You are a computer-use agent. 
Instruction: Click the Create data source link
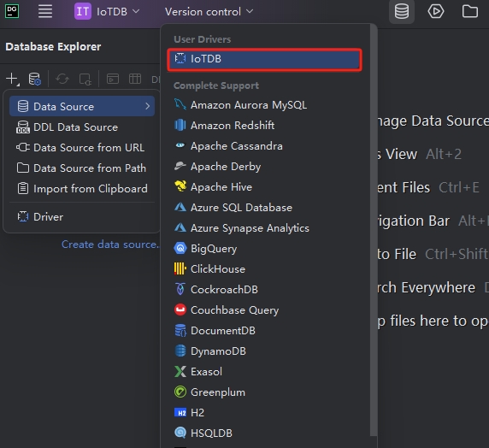pyautogui.click(x=110, y=245)
